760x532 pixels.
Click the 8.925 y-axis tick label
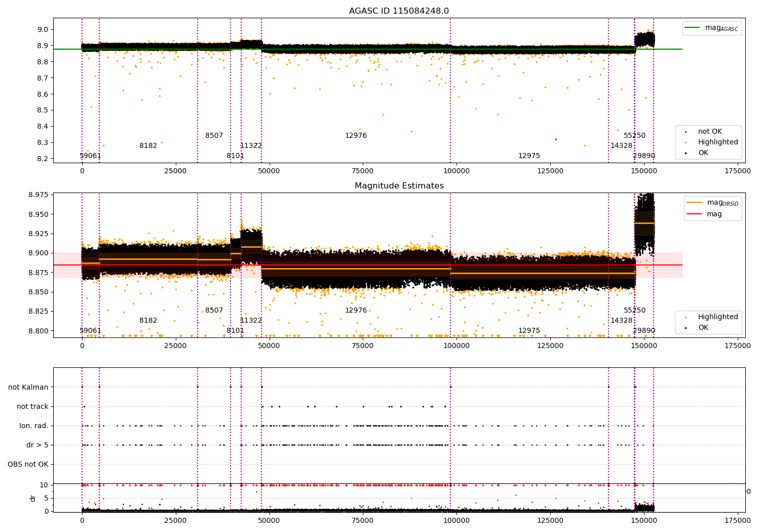coord(39,234)
